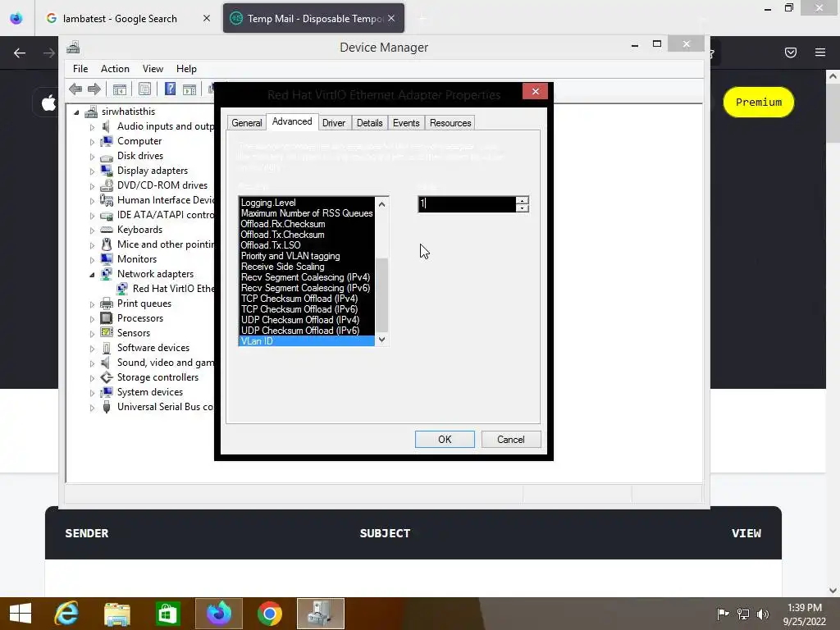Click the Storage controllers icon

(107, 377)
